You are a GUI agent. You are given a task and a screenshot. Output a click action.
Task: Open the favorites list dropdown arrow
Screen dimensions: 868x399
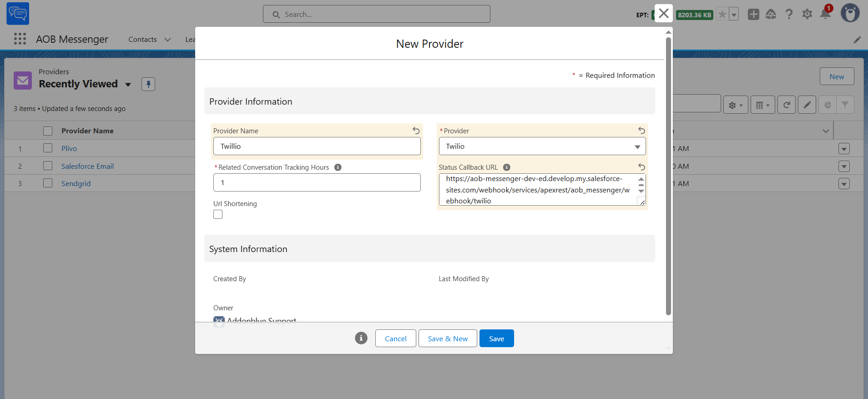click(x=733, y=15)
